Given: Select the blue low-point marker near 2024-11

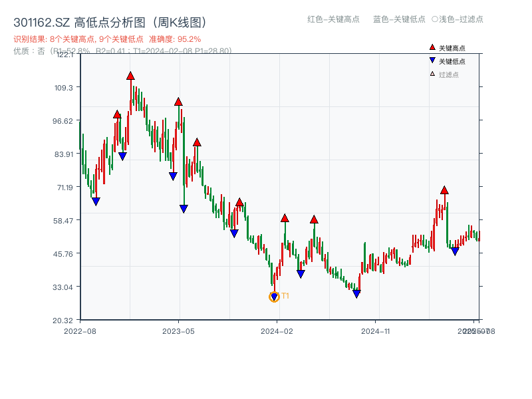Looking at the screenshot, I should pyautogui.click(x=356, y=293).
